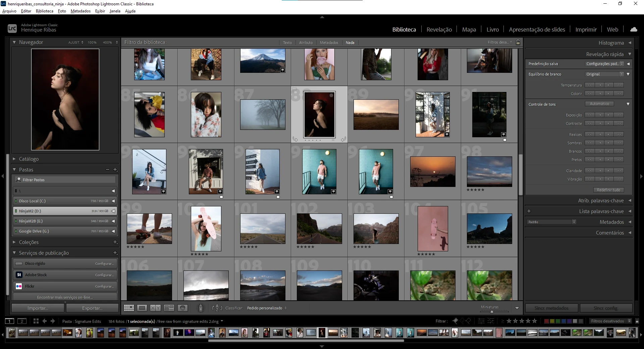Open second window display button 2
The height and width of the screenshot is (349, 644).
point(22,321)
